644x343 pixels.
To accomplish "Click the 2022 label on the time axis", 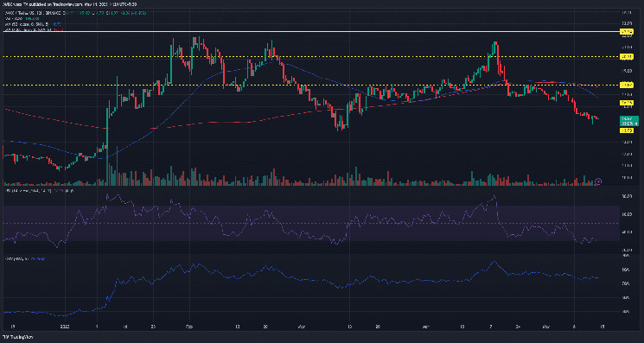I will [64, 327].
